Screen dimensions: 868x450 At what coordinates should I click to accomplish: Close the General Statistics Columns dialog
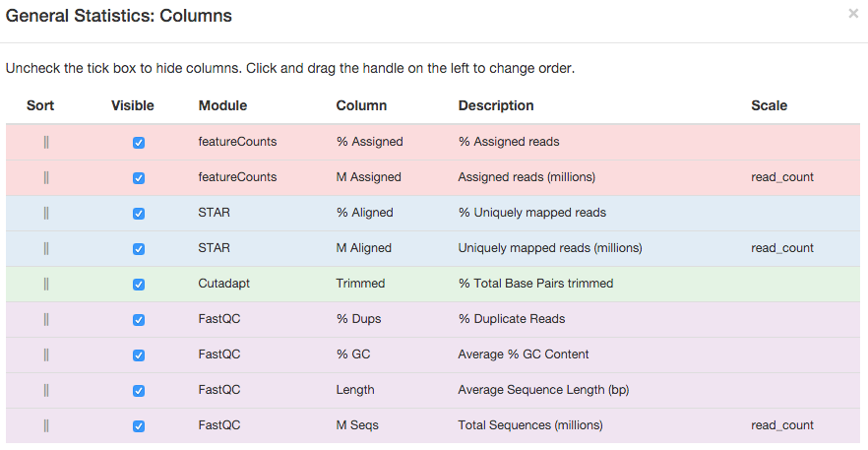(852, 14)
